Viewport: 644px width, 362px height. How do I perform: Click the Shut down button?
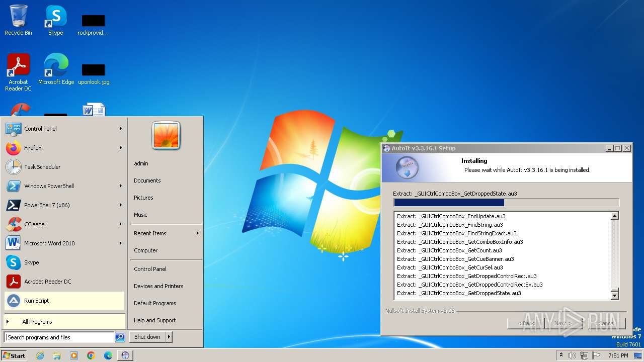pyautogui.click(x=147, y=337)
